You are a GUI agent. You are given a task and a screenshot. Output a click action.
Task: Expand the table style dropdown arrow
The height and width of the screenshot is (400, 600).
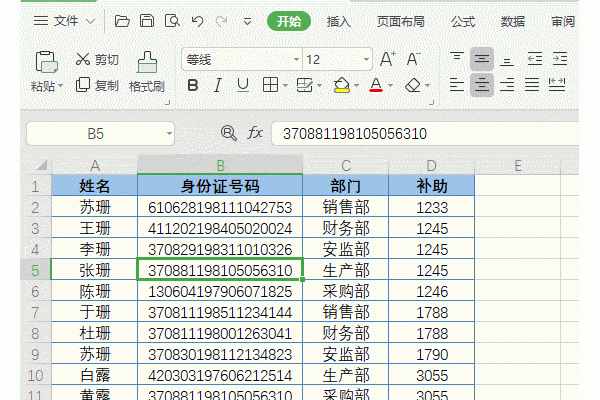click(x=320, y=85)
